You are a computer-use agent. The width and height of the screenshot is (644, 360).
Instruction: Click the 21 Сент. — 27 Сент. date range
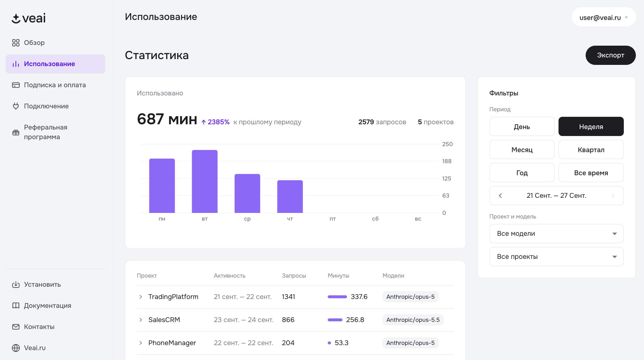point(556,196)
